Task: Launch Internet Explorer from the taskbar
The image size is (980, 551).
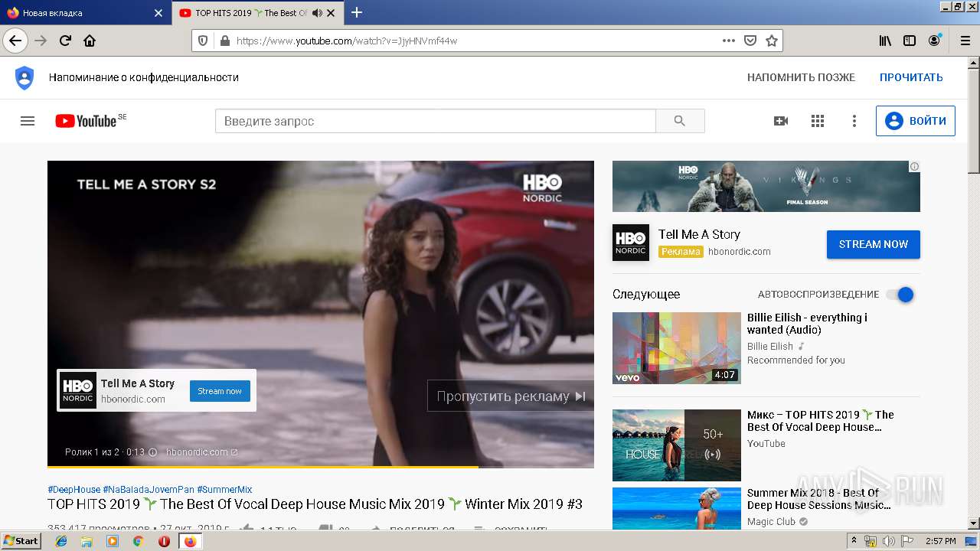Action: (x=61, y=541)
